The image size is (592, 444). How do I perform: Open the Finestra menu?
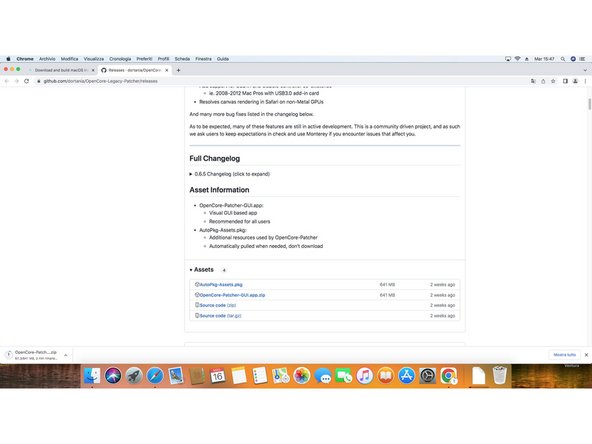pos(203,59)
